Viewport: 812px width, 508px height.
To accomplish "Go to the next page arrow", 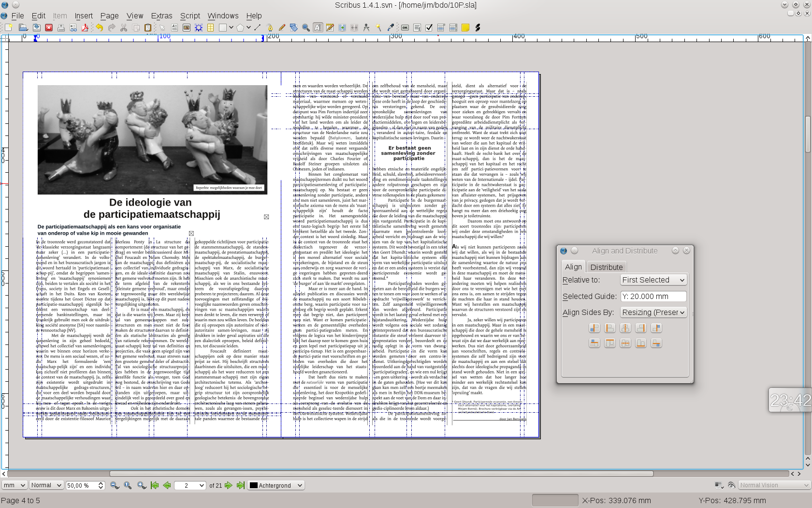I will coord(228,485).
